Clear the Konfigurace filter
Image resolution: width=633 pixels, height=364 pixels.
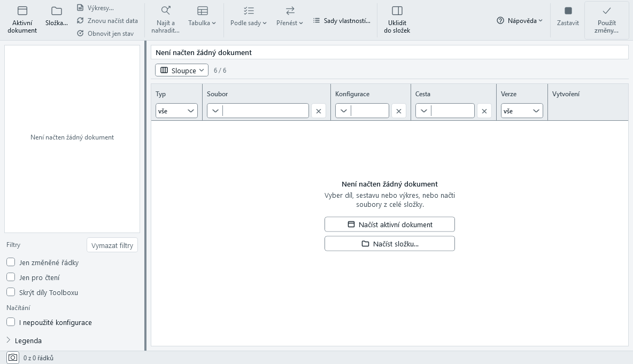coord(399,111)
